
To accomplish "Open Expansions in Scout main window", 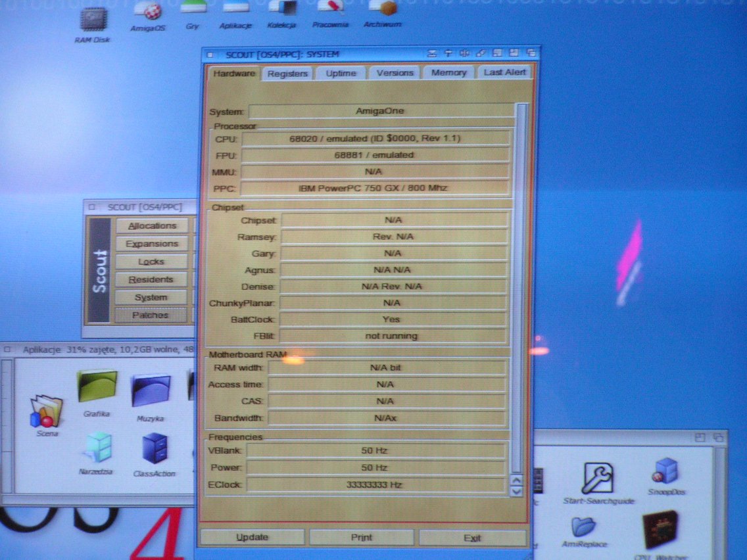I will point(152,244).
